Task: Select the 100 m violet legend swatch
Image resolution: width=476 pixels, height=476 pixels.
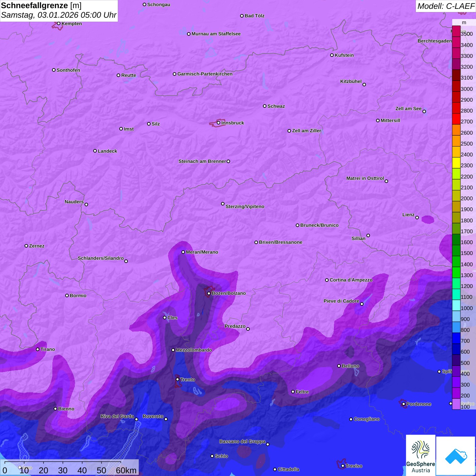Action: click(x=456, y=404)
